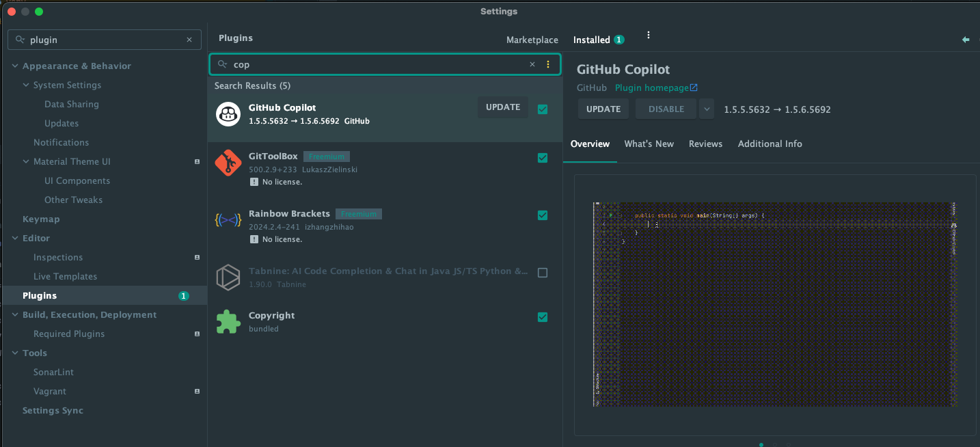Image resolution: width=980 pixels, height=447 pixels.
Task: Click project-level icon next to Vagrant
Action: pos(197,391)
